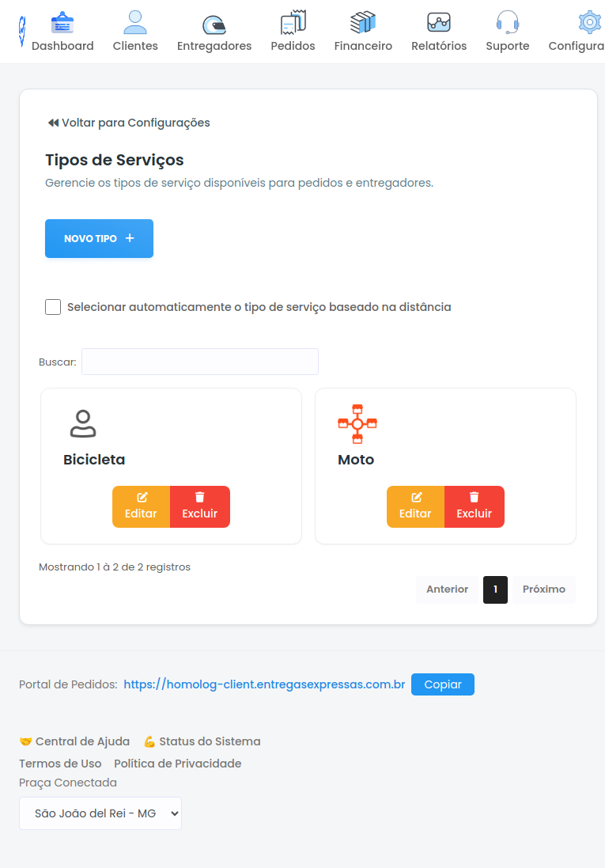The width and height of the screenshot is (605, 868).
Task: Open the Financeiro books icon
Action: pyautogui.click(x=363, y=22)
